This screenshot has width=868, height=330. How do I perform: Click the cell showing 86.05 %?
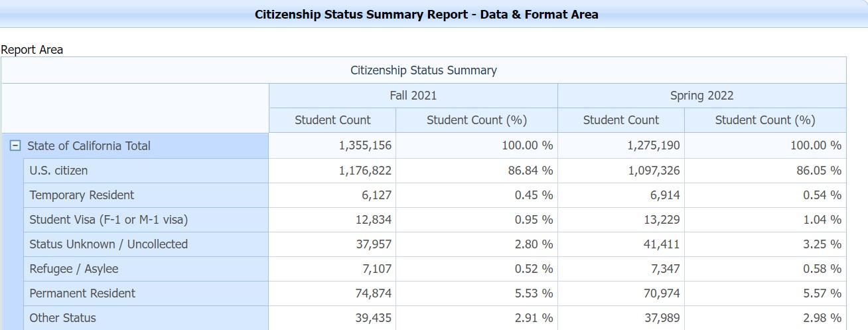(x=765, y=171)
